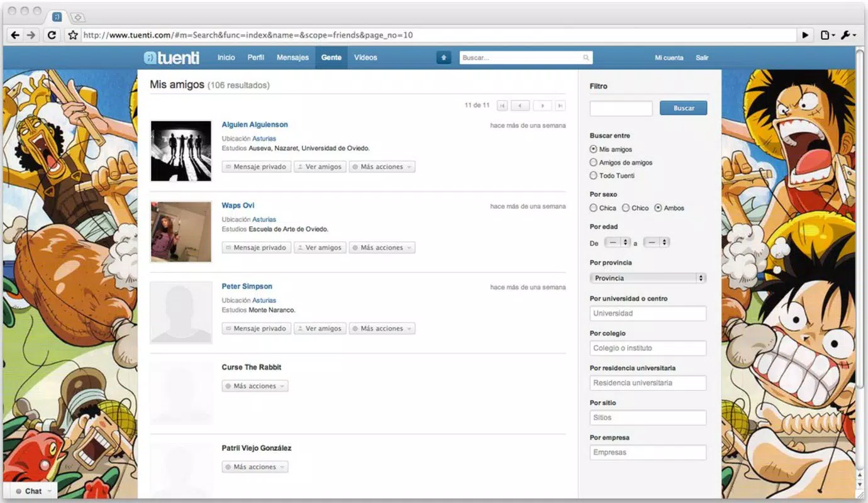Switch to the Mensajes tab
The width and height of the screenshot is (868, 503).
292,58
